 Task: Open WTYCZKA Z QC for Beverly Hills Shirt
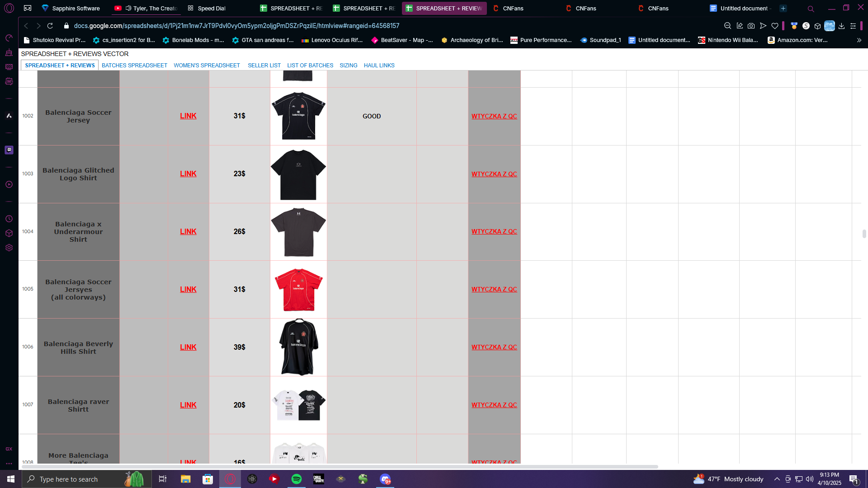(494, 347)
